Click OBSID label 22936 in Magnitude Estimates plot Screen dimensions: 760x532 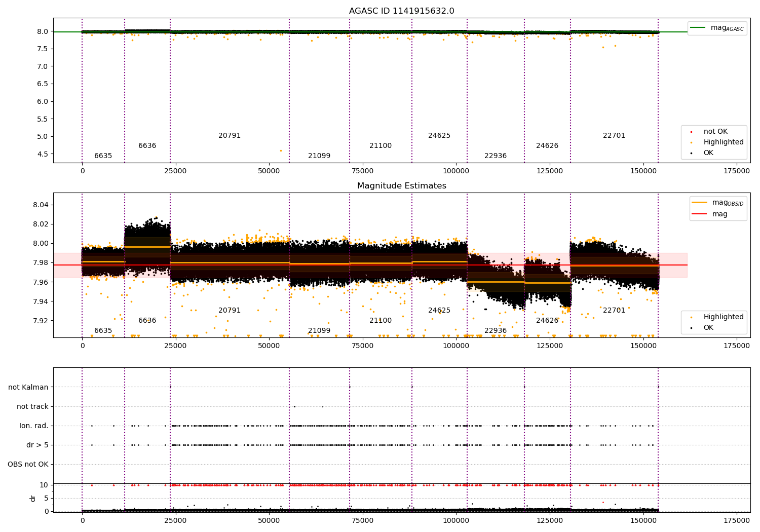(496, 331)
